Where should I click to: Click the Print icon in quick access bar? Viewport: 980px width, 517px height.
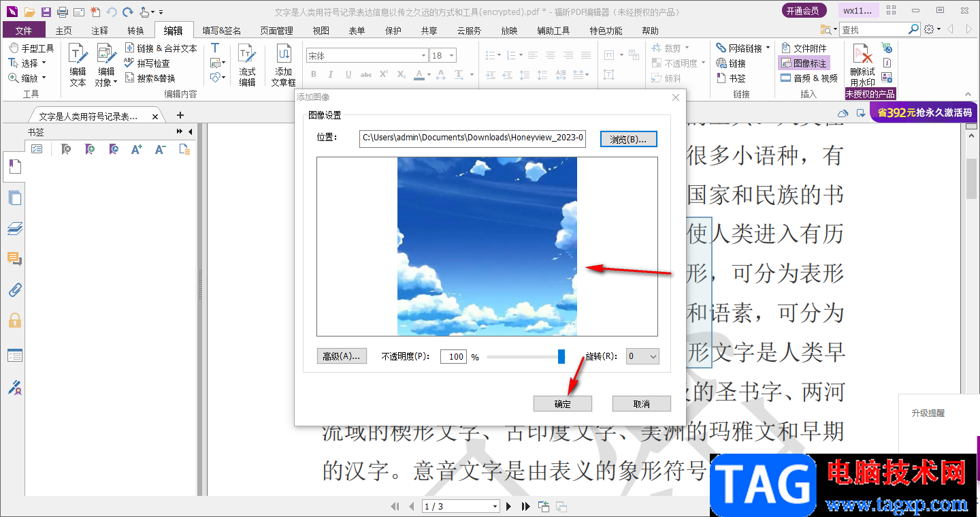63,12
